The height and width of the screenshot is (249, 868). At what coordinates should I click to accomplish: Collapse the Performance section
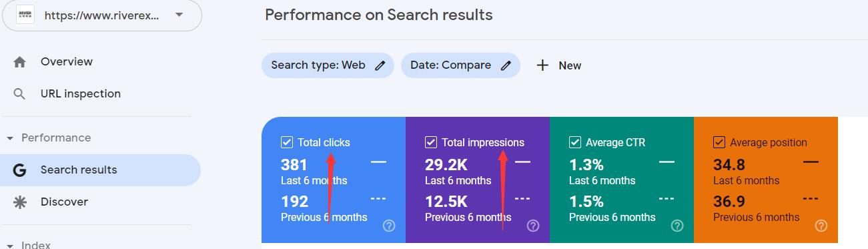pos(10,138)
